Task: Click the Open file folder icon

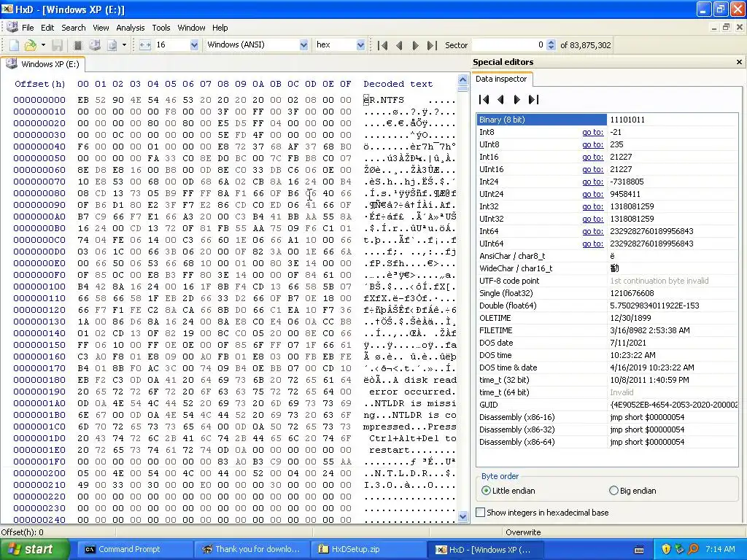Action: (x=30, y=45)
